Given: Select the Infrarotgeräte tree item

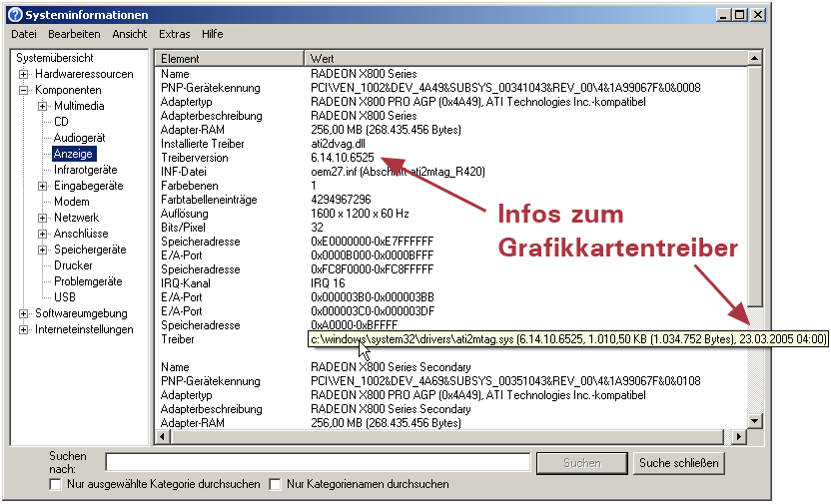Looking at the screenshot, I should click(85, 170).
